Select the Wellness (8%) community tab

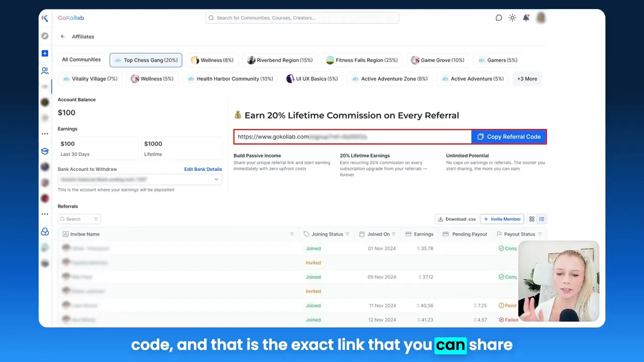(x=212, y=60)
